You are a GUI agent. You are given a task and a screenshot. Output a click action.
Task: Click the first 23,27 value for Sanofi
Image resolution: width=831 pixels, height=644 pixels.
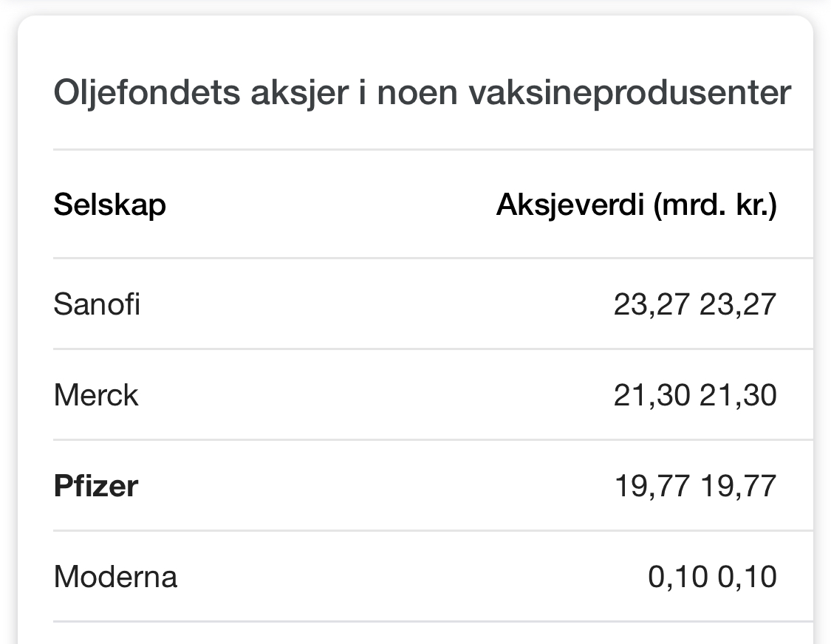click(652, 304)
